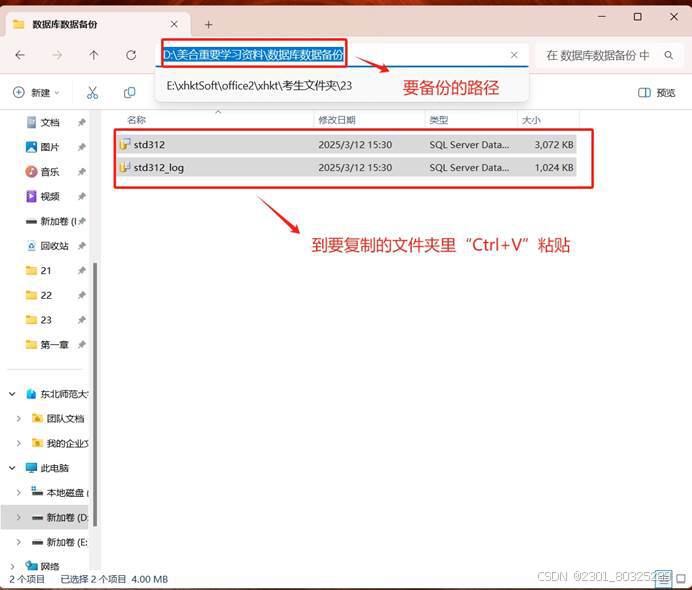
Task: Collapse the 此电脑 node
Action: 12,468
